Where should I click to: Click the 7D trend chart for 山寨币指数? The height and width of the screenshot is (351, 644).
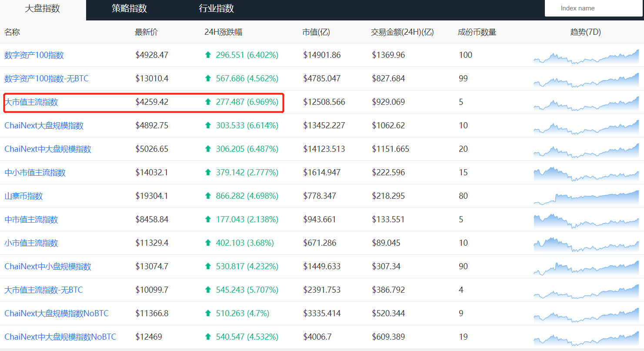click(x=586, y=197)
